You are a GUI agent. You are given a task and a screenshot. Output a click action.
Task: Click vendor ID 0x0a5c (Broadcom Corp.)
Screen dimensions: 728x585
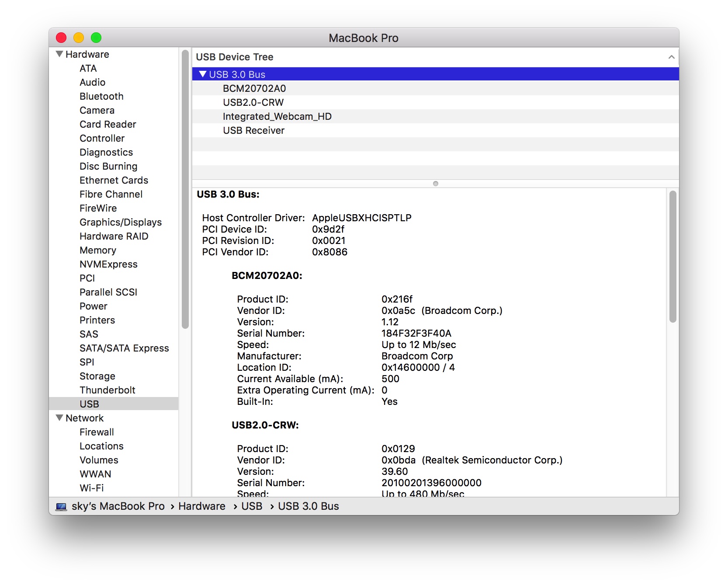442,310
